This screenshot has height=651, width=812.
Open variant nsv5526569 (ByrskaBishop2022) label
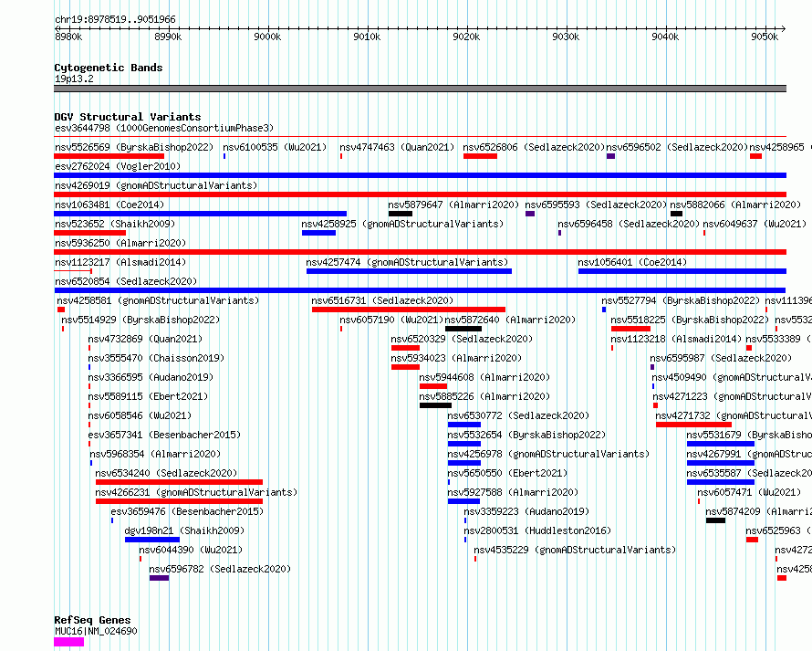click(x=134, y=147)
